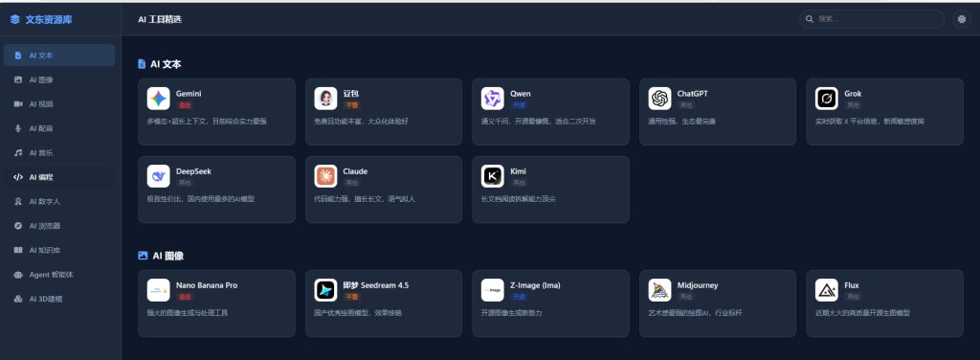Click the 文东资源库 site title
This screenshot has height=360, width=980.
(x=49, y=19)
